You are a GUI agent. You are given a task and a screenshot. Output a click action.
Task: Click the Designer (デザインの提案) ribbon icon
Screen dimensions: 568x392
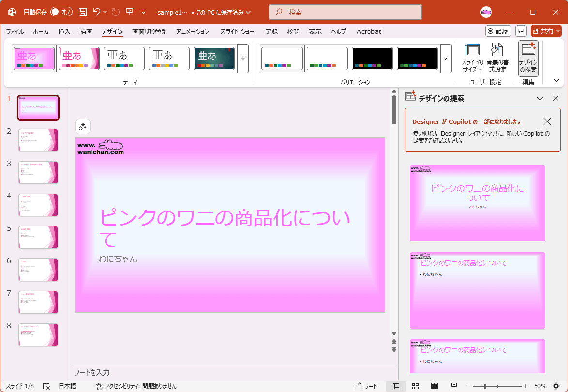pos(528,58)
